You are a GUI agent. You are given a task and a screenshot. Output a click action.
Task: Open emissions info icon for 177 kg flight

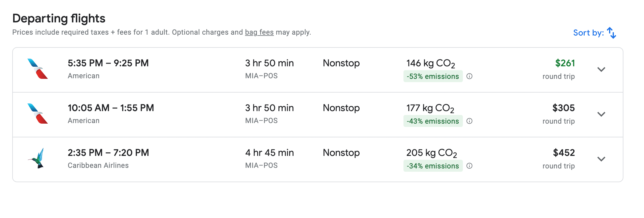point(469,121)
